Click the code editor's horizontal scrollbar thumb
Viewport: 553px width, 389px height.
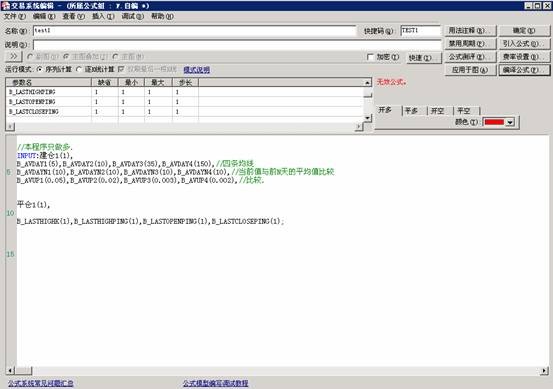[24, 370]
